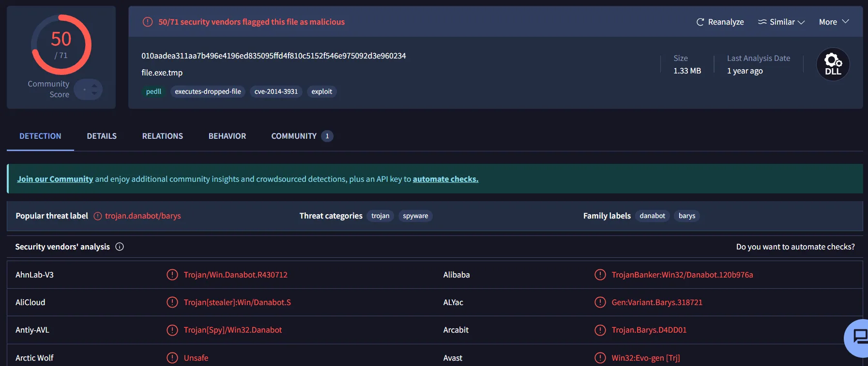Click the COMMUNITY tab count badge
The width and height of the screenshot is (868, 366).
pyautogui.click(x=327, y=136)
